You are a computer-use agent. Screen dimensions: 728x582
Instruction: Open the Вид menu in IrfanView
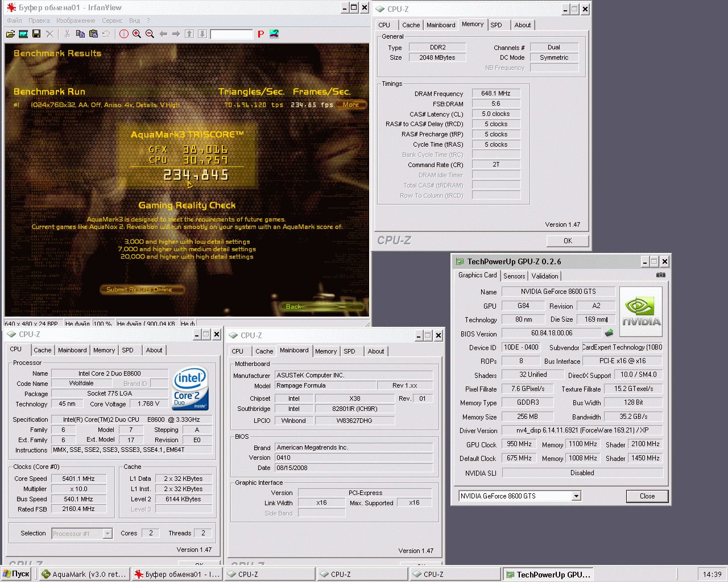[134, 20]
